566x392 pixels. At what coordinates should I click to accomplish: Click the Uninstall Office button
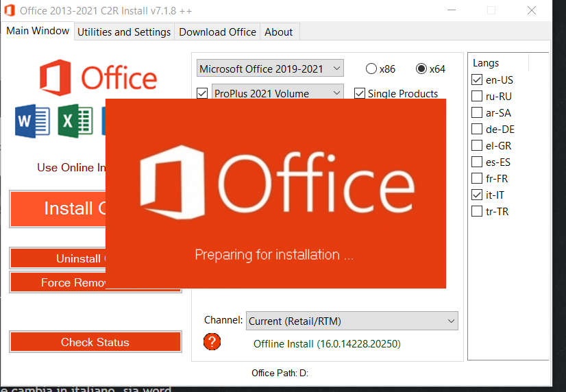tap(58, 258)
